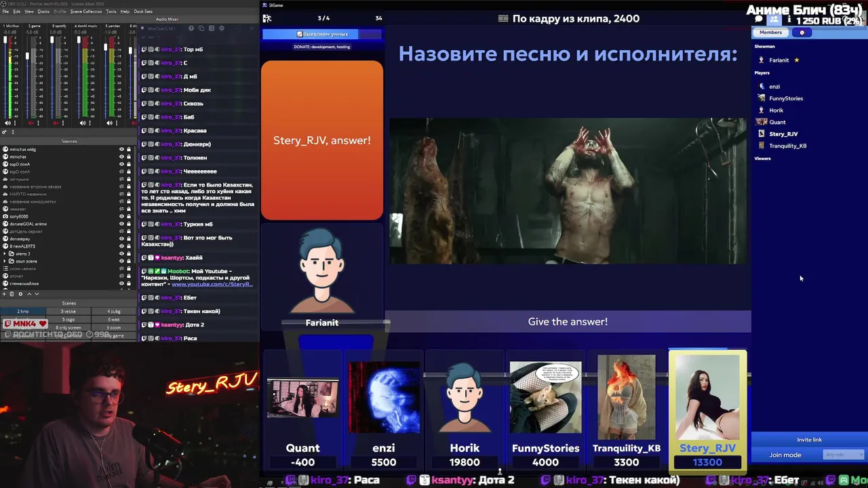
Task: Click SIGame top-left menu icon
Action: (x=267, y=18)
